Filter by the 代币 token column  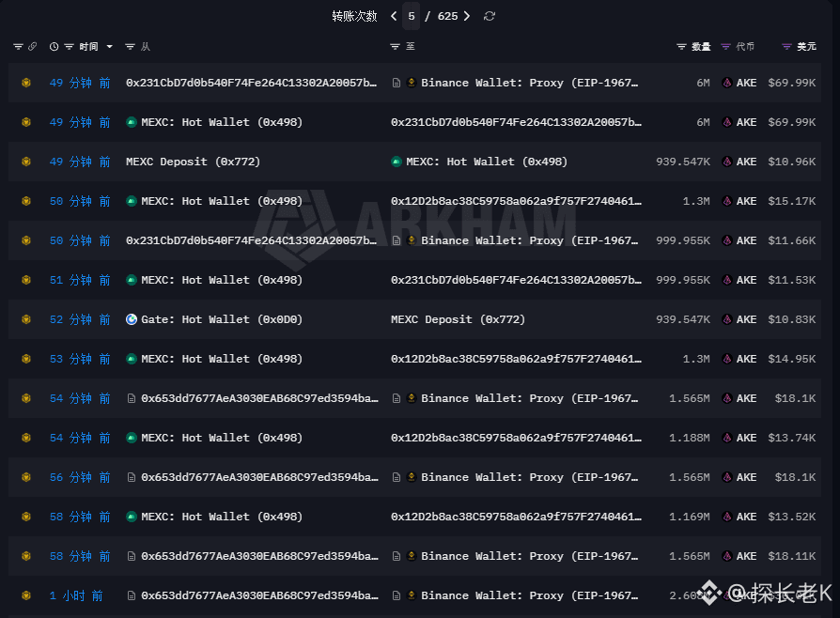pos(725,47)
